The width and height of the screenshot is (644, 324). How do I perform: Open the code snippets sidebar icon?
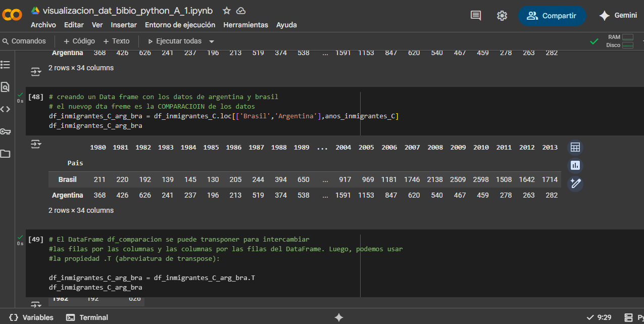[5, 109]
